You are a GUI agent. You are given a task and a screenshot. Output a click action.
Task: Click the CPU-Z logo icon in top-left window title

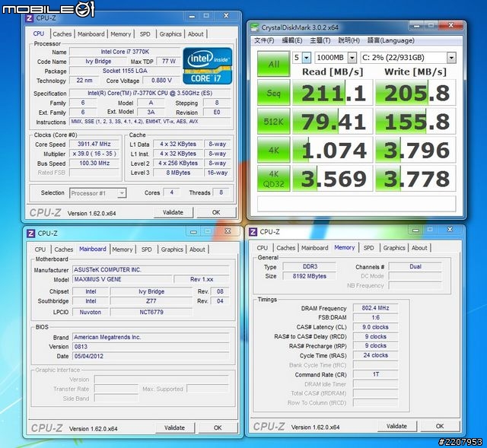point(30,18)
